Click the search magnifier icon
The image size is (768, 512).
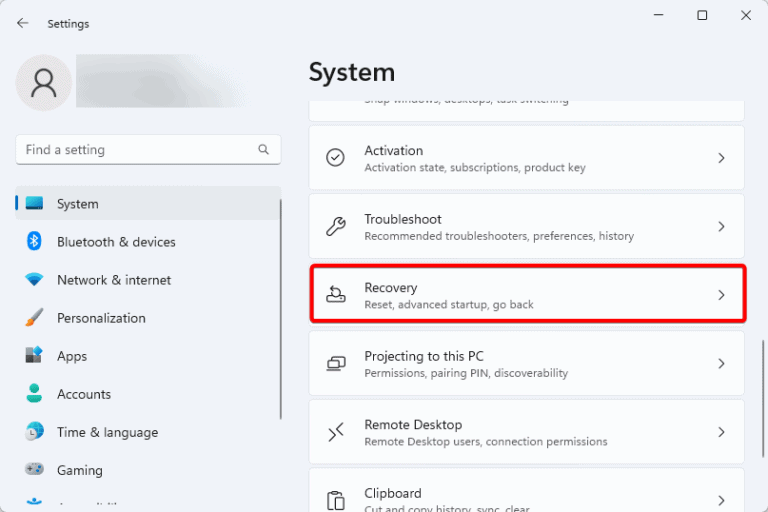[264, 150]
